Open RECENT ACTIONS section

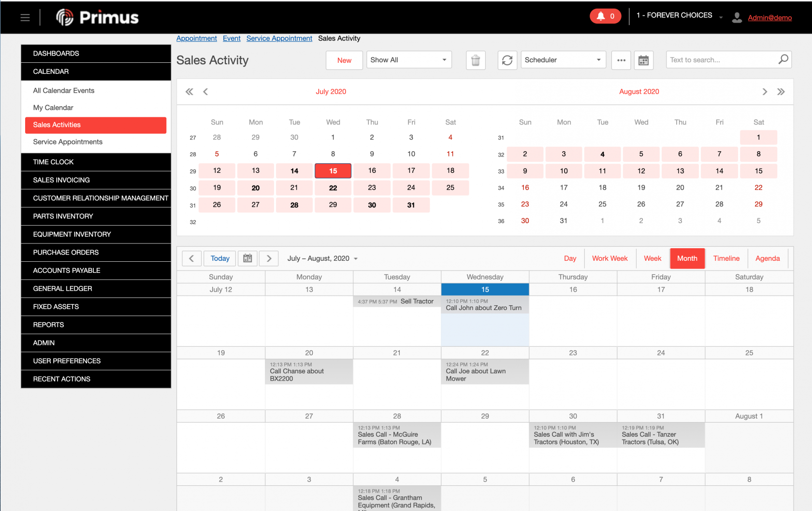[x=96, y=379]
